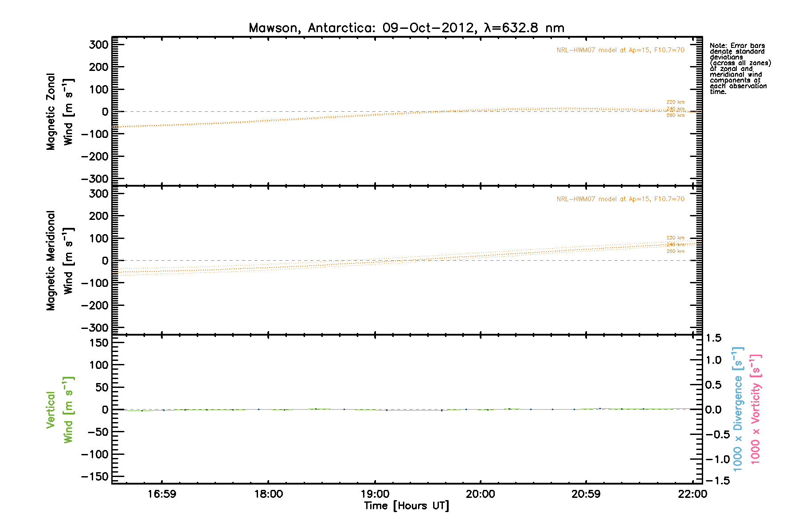The image size is (798, 532).
Task: Click the '-200' tick on the meridional wind axis
Action: [x=94, y=305]
